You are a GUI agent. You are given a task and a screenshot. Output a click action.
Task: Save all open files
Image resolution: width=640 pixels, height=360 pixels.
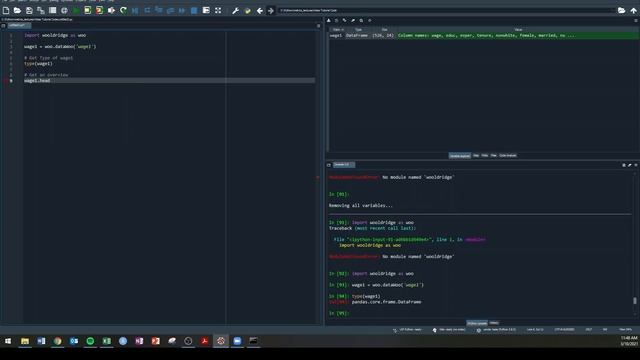[41, 11]
